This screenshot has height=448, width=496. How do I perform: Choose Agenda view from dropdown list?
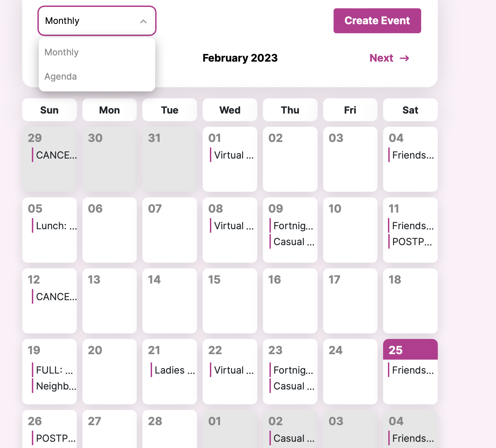pyautogui.click(x=61, y=77)
